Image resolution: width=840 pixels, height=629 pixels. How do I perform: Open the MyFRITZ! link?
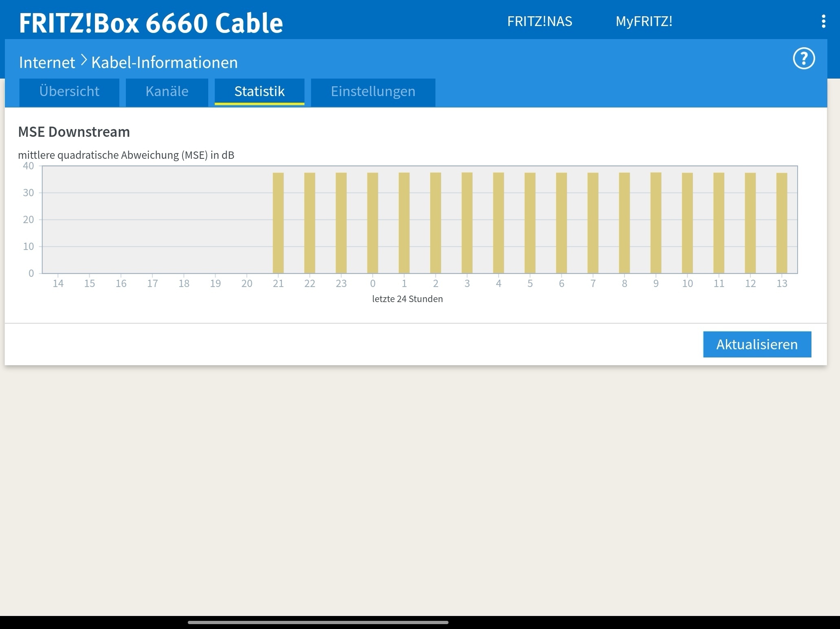tap(644, 21)
